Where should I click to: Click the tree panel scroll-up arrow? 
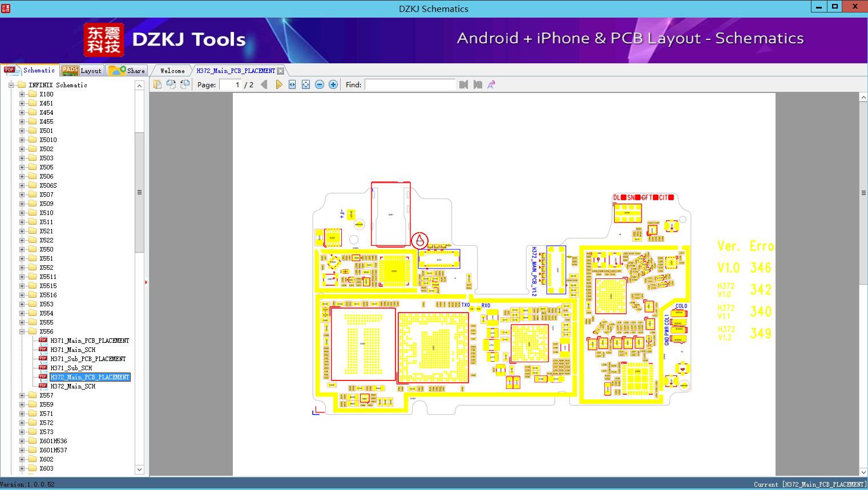coord(139,86)
